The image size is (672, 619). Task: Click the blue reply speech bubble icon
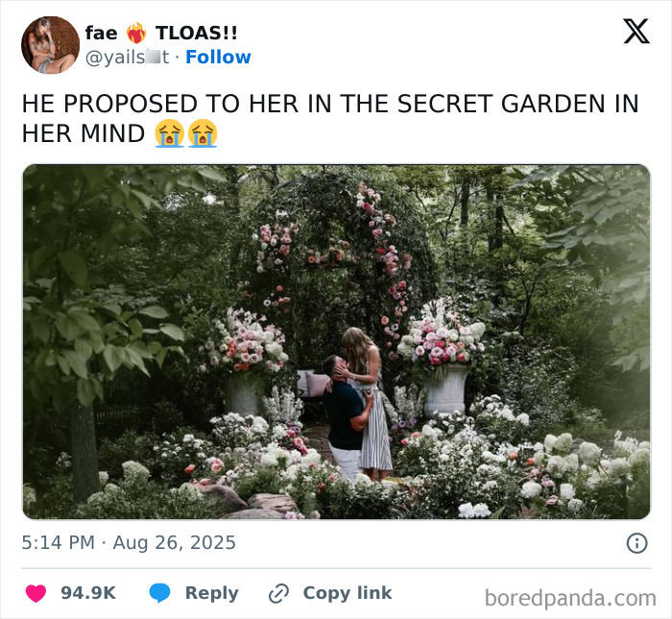[160, 593]
